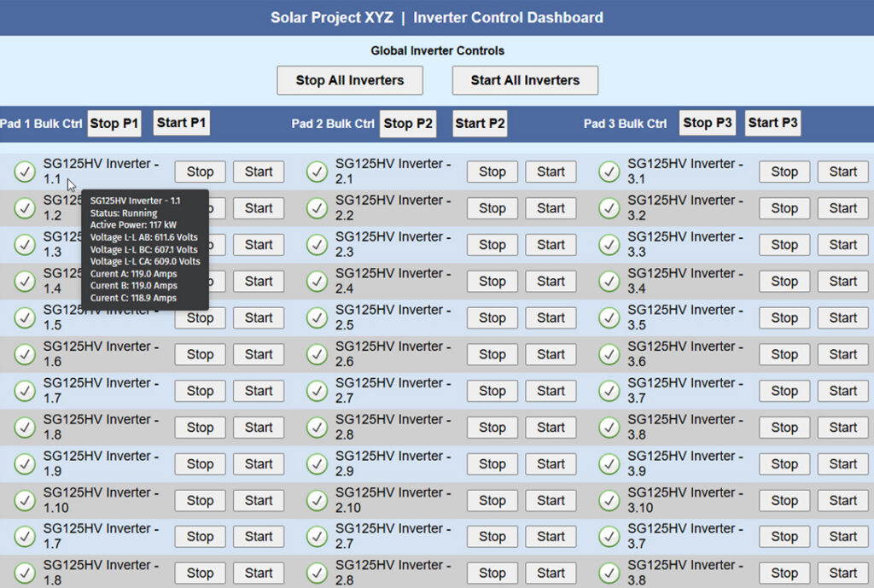Click the Stop All Inverters button

coord(350,80)
